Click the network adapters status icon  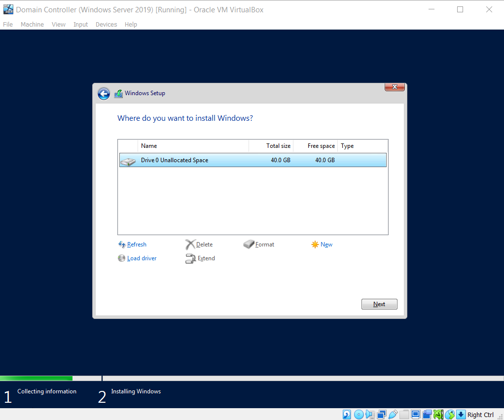380,414
